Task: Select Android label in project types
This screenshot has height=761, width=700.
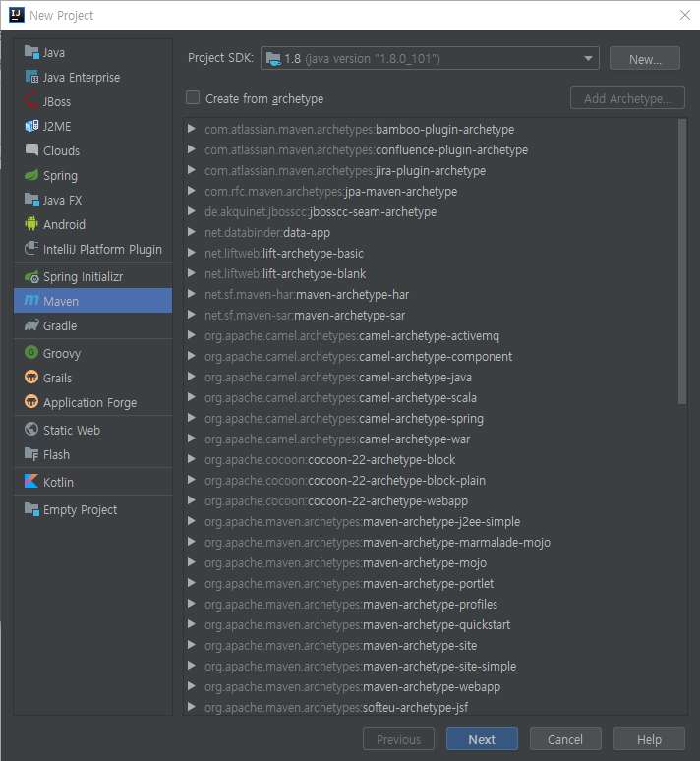Action: (x=64, y=224)
